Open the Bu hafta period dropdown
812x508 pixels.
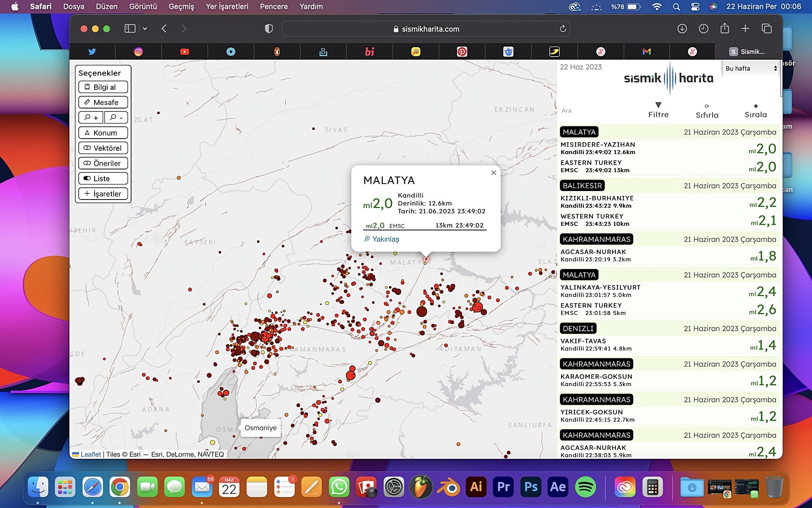751,68
